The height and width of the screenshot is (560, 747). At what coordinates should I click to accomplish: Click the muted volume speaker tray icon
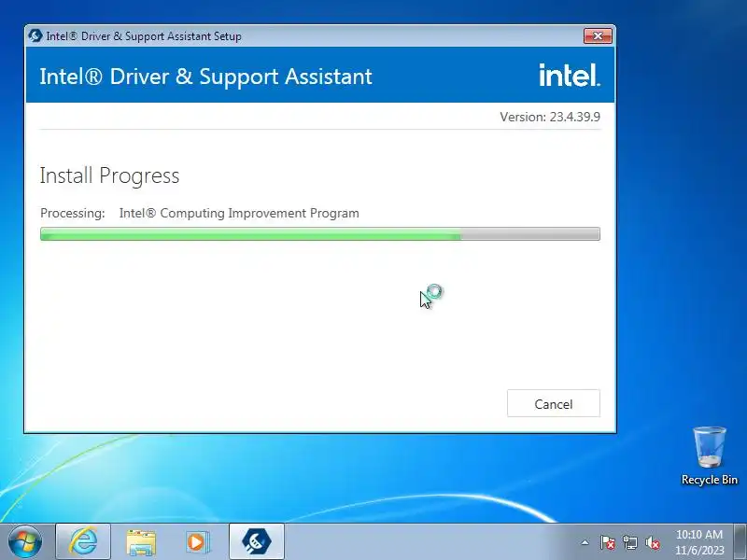(652, 542)
